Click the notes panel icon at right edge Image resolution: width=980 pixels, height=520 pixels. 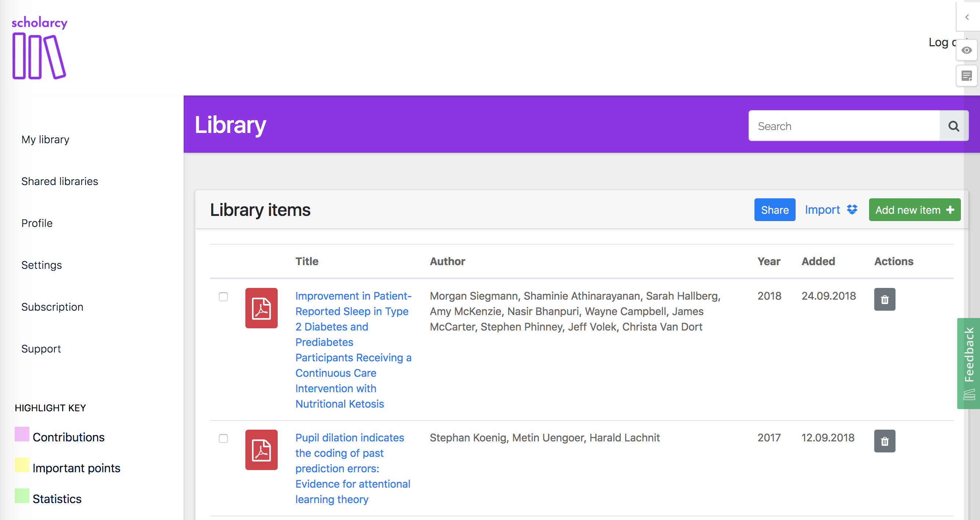(x=966, y=76)
